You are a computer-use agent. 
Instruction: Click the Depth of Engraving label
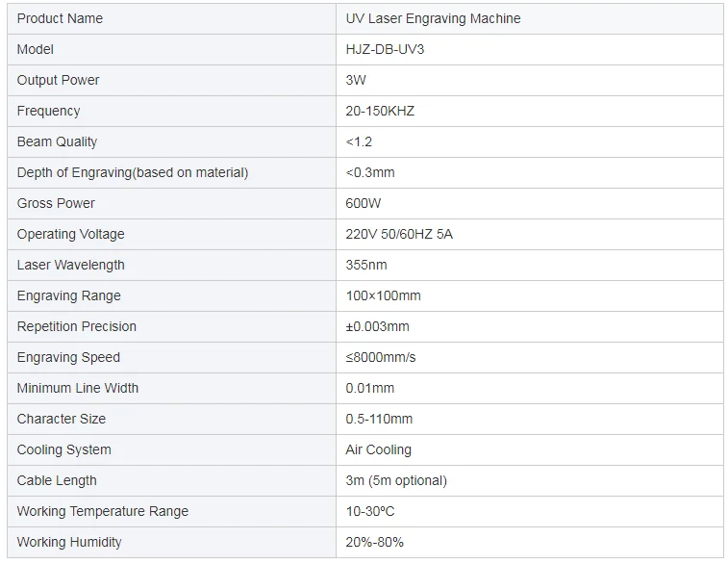coord(133,172)
